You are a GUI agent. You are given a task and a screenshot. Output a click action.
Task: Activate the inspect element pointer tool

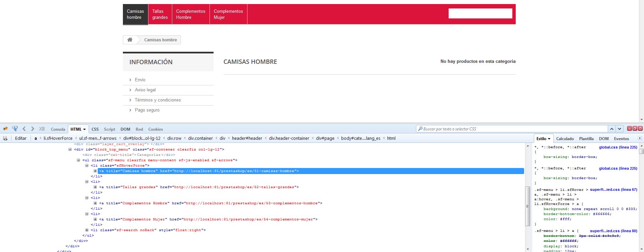point(15,129)
